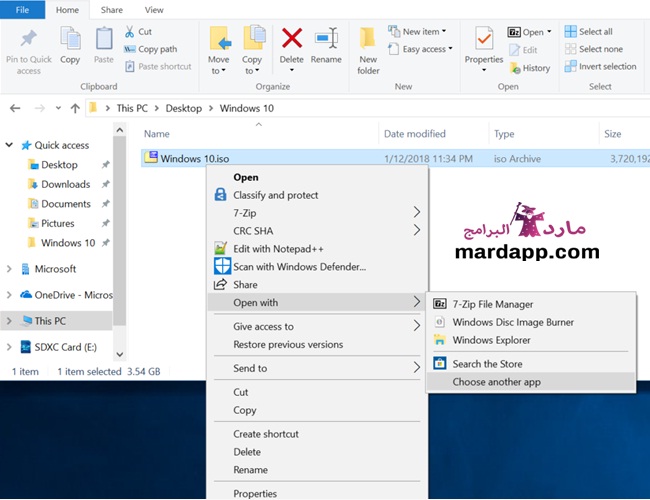Viewport: 650px width, 500px height.
Task: Click the Copy icon in Clipboard group
Action: pyautogui.click(x=70, y=39)
